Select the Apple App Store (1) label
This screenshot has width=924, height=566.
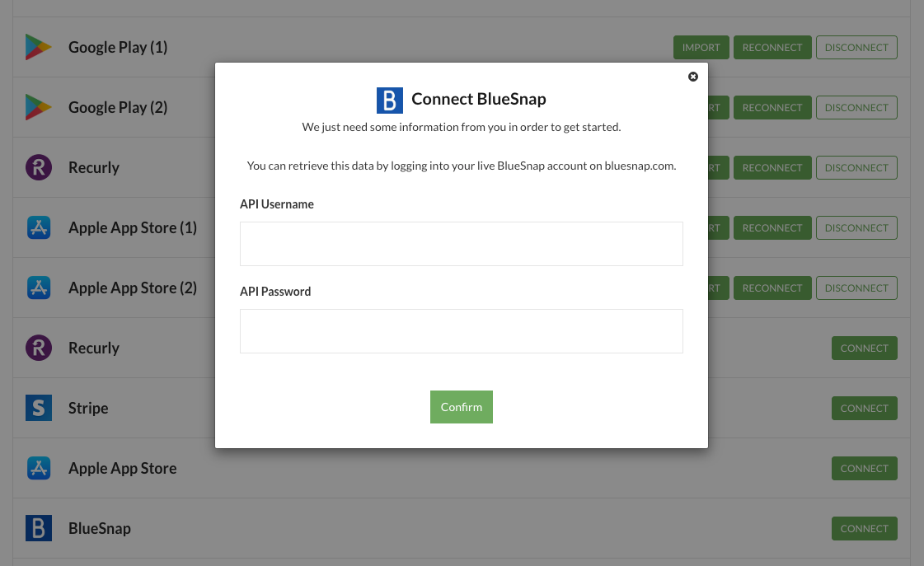[x=133, y=227]
